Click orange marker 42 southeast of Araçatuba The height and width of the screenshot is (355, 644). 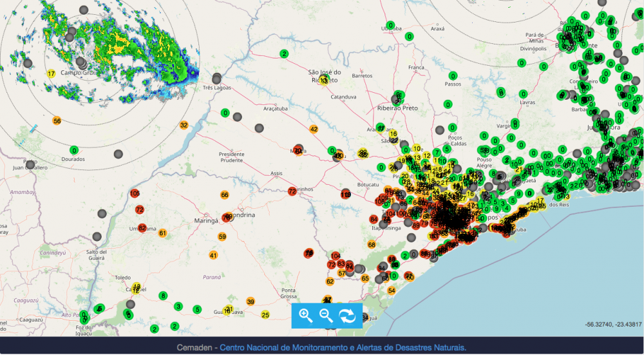[314, 130]
